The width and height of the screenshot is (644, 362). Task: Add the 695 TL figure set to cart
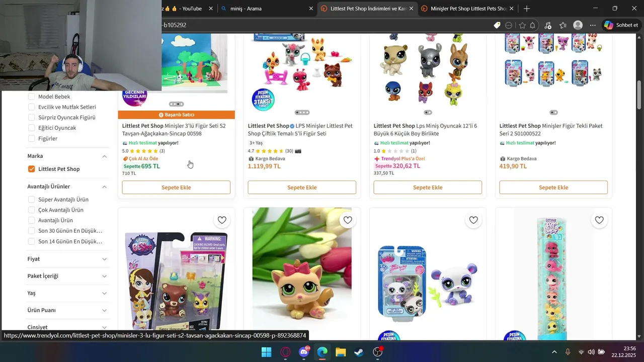coord(176,188)
